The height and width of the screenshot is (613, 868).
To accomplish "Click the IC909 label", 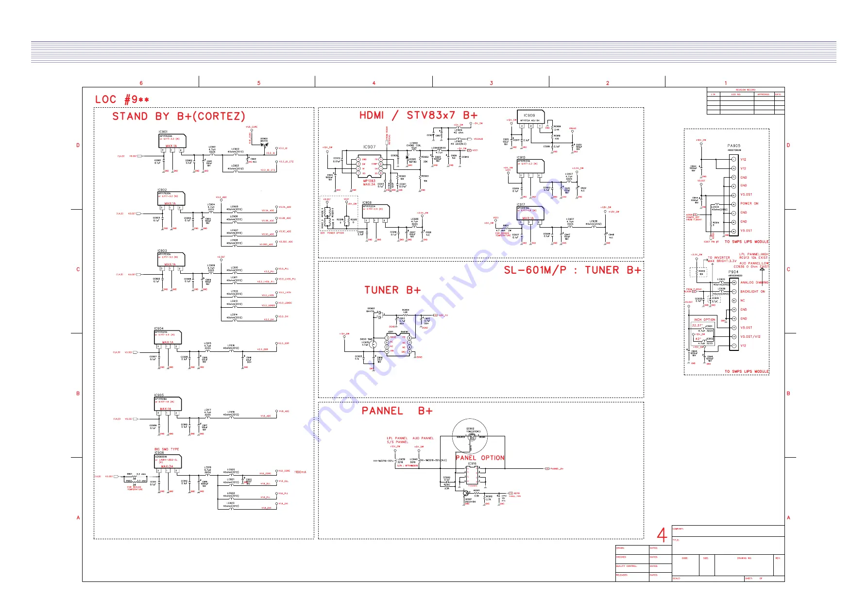I will point(529,116).
